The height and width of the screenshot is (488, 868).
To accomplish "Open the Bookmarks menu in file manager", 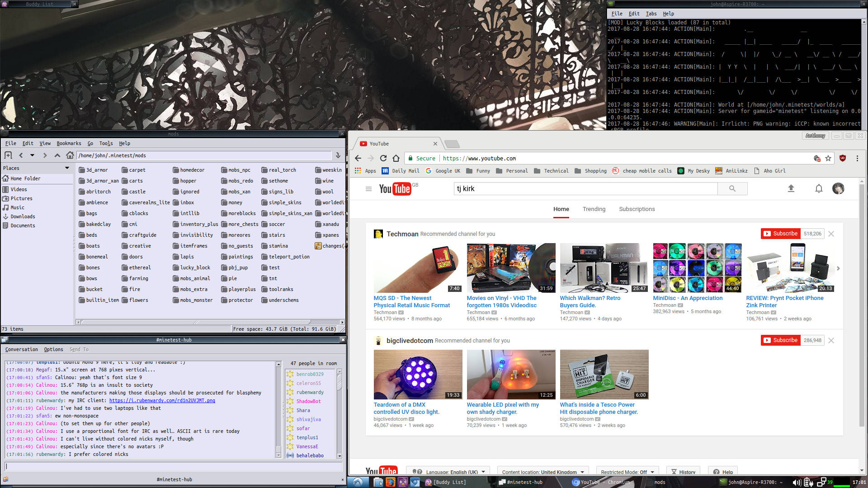I will tap(69, 143).
